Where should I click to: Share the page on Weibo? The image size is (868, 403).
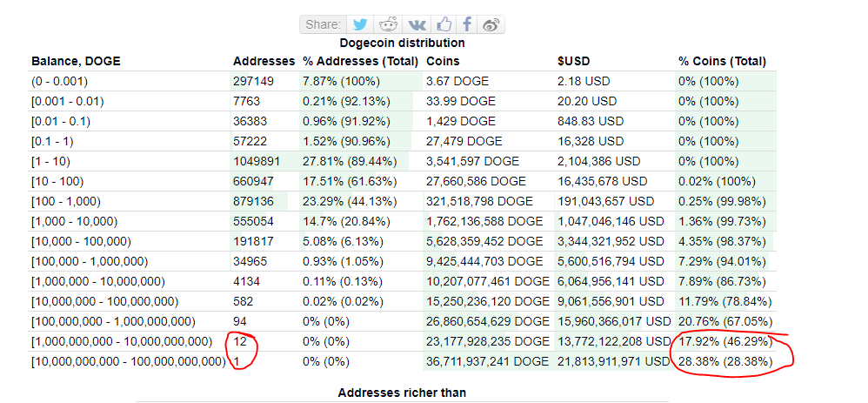tap(491, 24)
